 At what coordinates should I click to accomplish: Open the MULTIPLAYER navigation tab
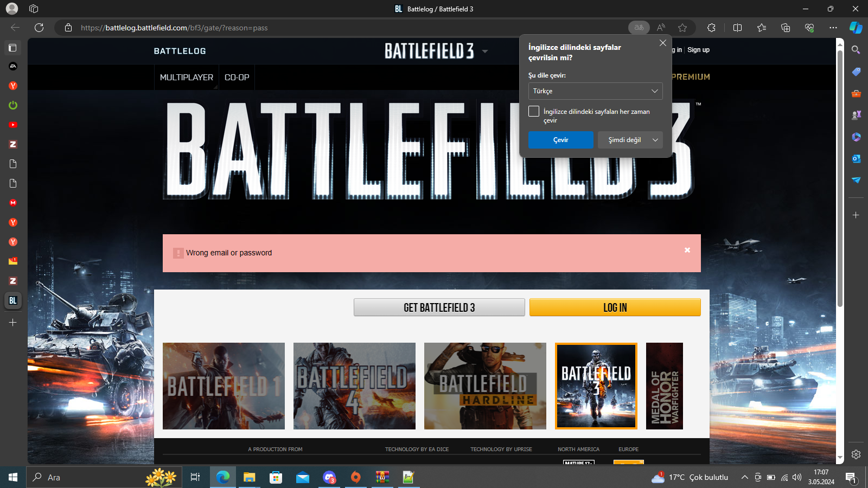(187, 78)
